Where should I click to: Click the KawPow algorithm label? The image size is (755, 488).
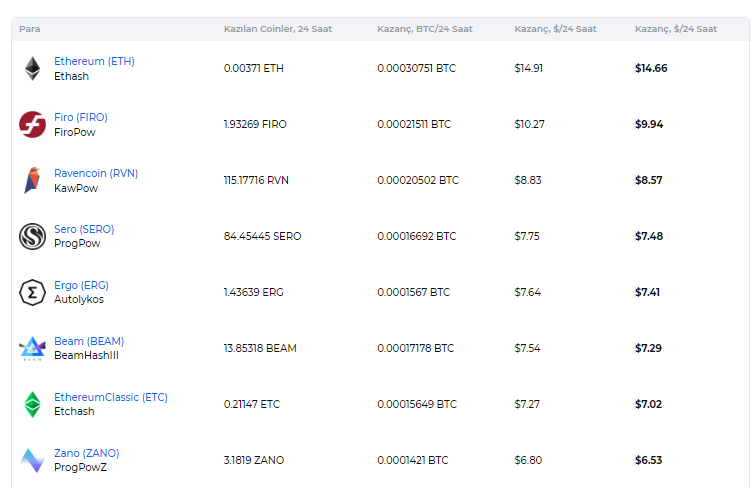[76, 188]
